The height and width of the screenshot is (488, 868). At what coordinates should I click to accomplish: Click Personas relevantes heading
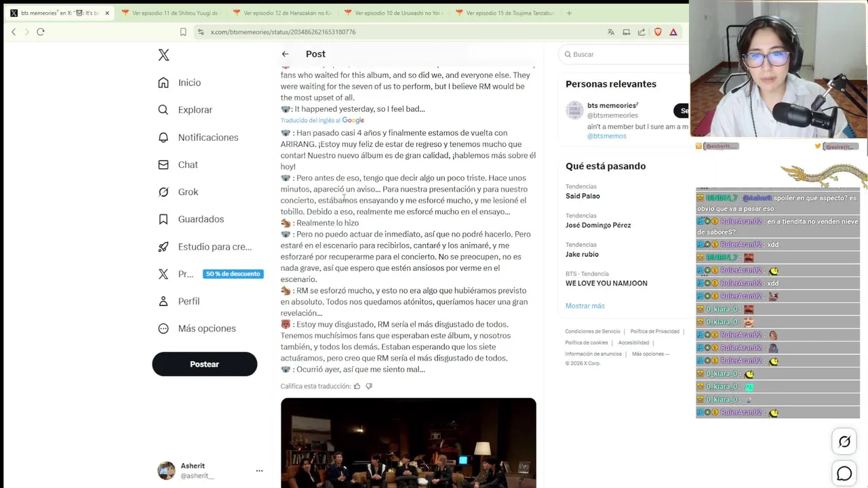(611, 84)
